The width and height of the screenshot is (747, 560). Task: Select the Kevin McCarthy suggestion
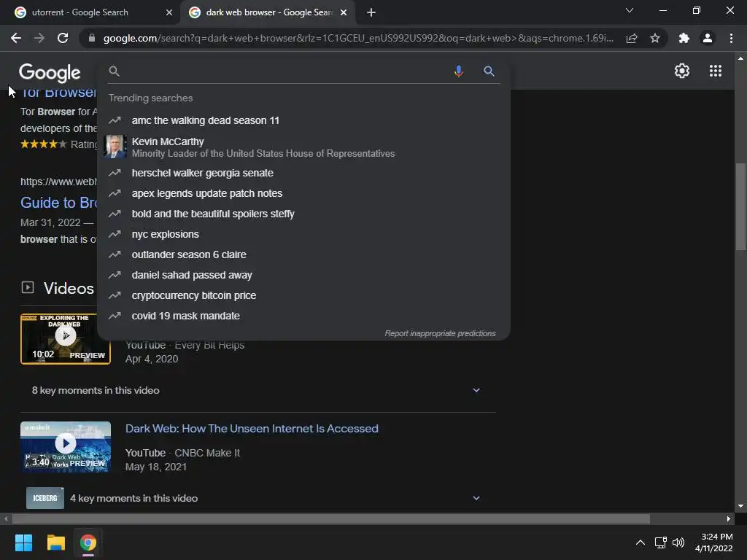pyautogui.click(x=303, y=147)
